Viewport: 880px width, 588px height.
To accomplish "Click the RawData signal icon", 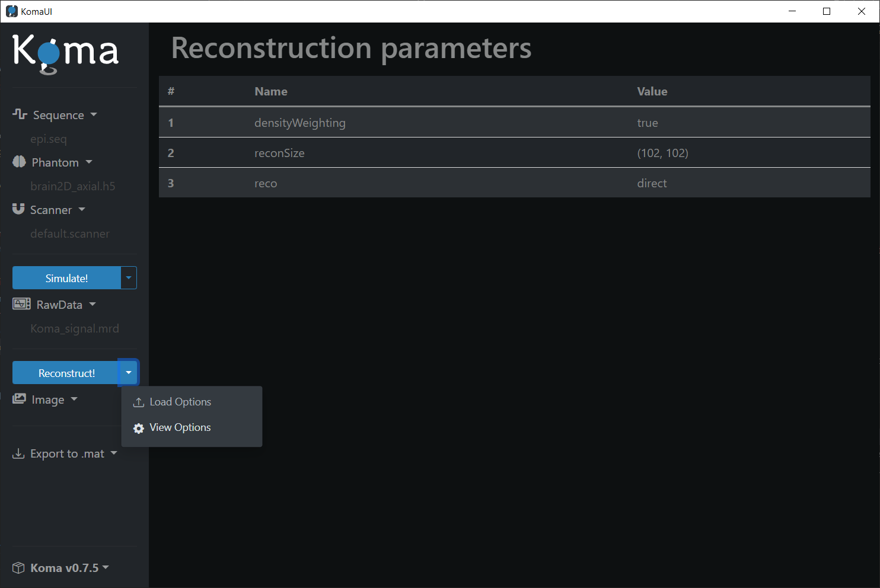I will [22, 304].
